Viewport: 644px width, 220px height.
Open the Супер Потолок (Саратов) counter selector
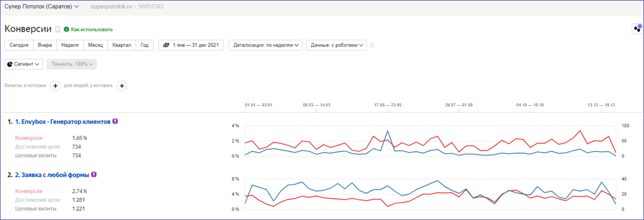pos(42,7)
